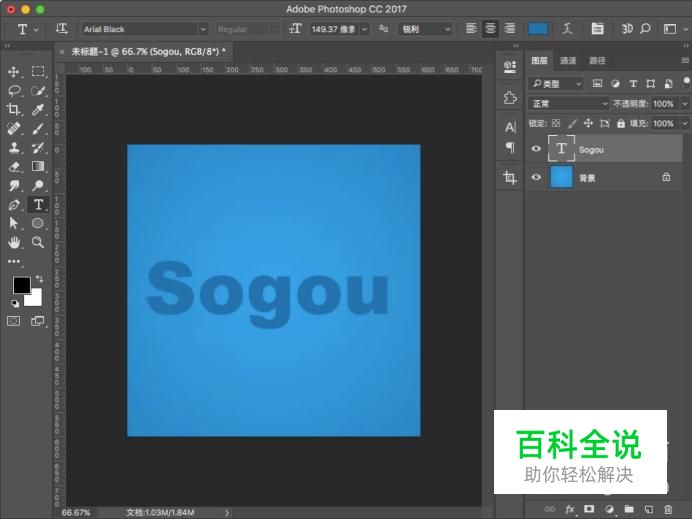
Task: Select the Crop tool in the toolbox
Action: click(14, 110)
